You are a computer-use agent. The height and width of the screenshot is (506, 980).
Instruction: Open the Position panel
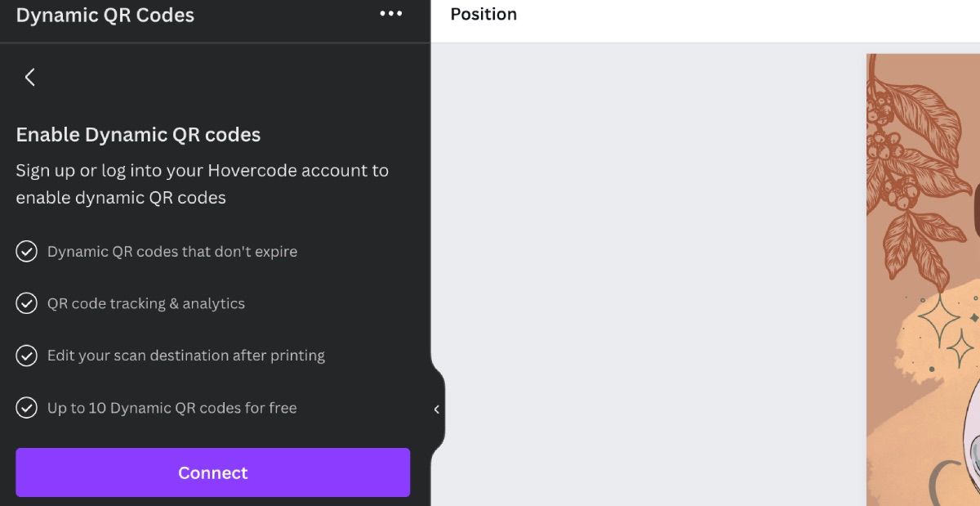pos(483,13)
